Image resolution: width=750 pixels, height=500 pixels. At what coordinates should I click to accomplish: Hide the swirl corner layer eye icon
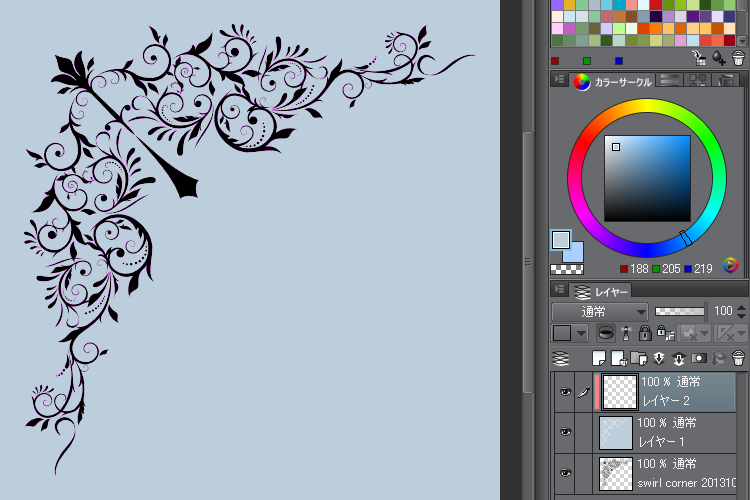point(565,473)
